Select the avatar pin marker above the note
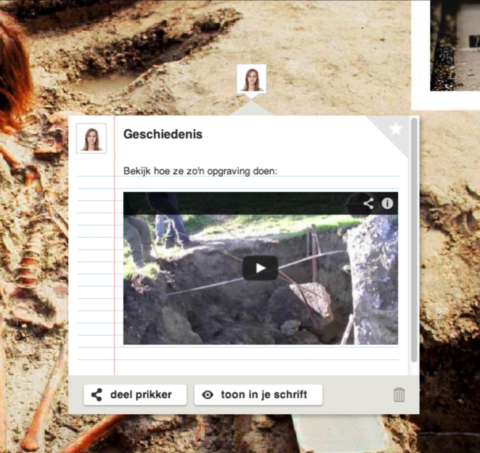This screenshot has width=480, height=453. pos(252,79)
